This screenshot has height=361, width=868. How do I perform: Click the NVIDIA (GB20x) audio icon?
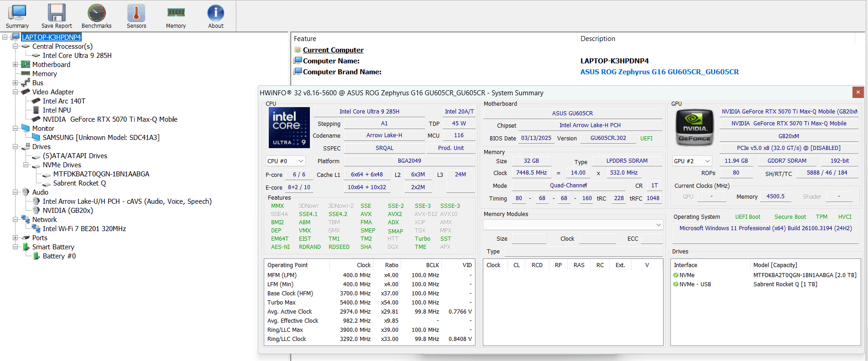pos(36,210)
